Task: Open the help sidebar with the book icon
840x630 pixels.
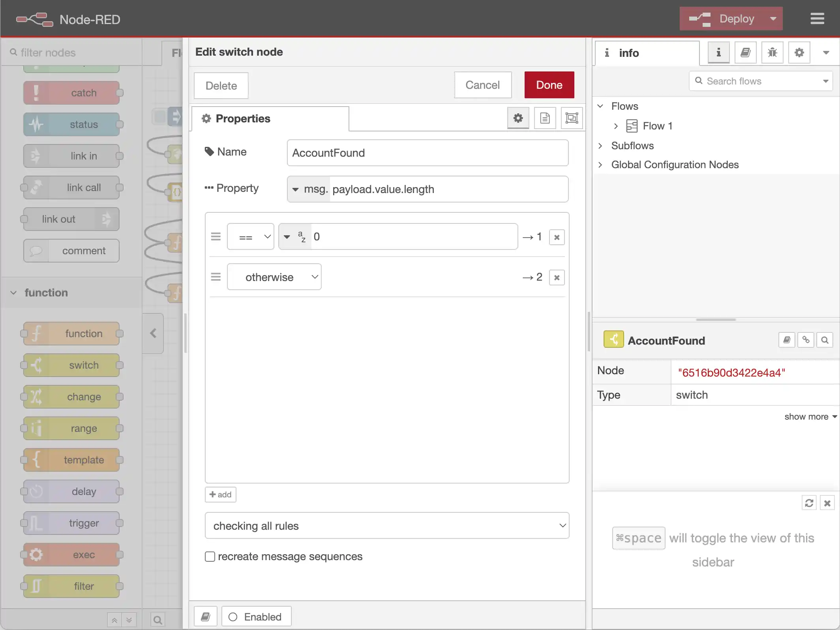Action: [x=745, y=52]
